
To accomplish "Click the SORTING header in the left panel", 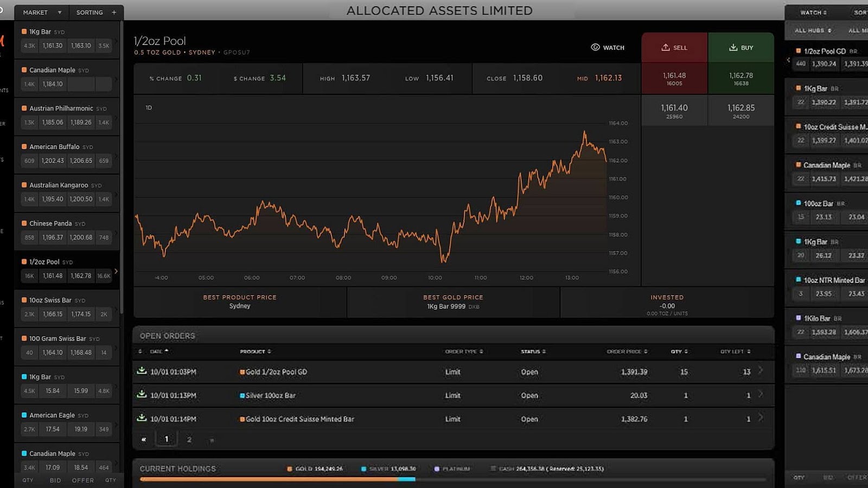I will (x=90, y=12).
